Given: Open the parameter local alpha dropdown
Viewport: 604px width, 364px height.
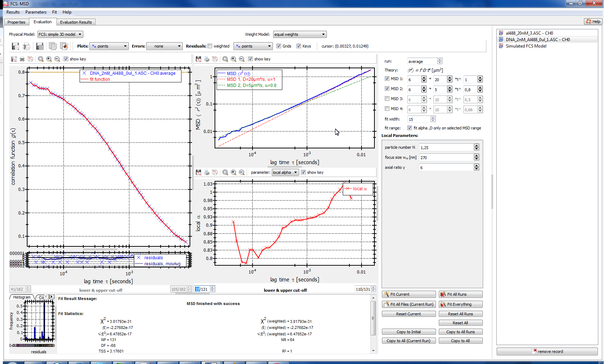Looking at the screenshot, I should pyautogui.click(x=285, y=172).
